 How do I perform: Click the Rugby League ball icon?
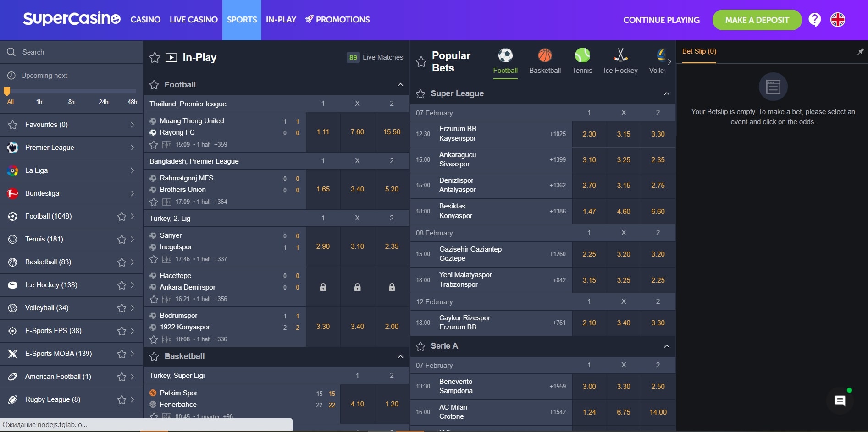(x=13, y=399)
